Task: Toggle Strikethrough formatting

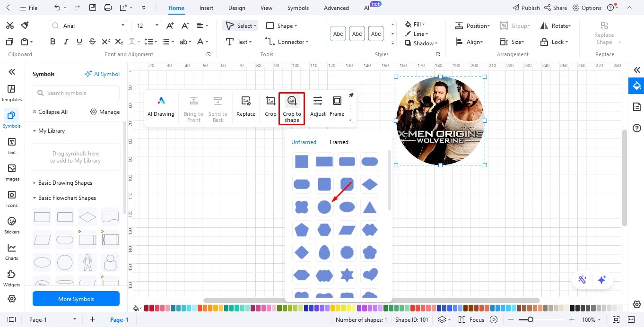Action: (x=92, y=42)
